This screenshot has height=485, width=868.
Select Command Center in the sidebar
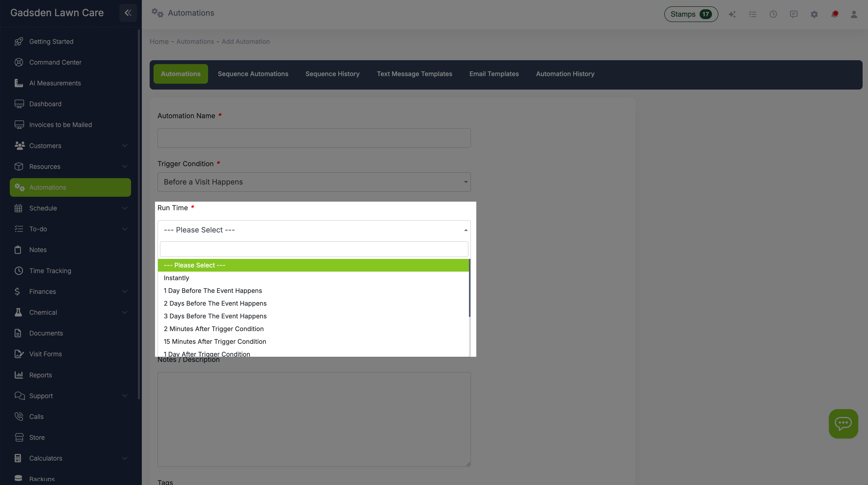(x=55, y=62)
